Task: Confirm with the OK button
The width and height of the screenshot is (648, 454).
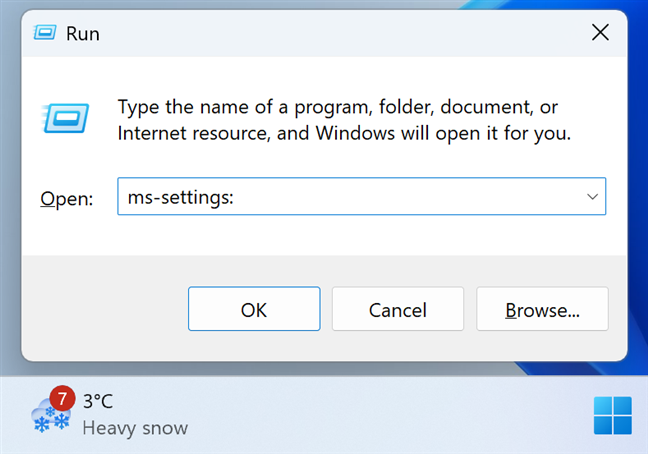Action: tap(254, 309)
